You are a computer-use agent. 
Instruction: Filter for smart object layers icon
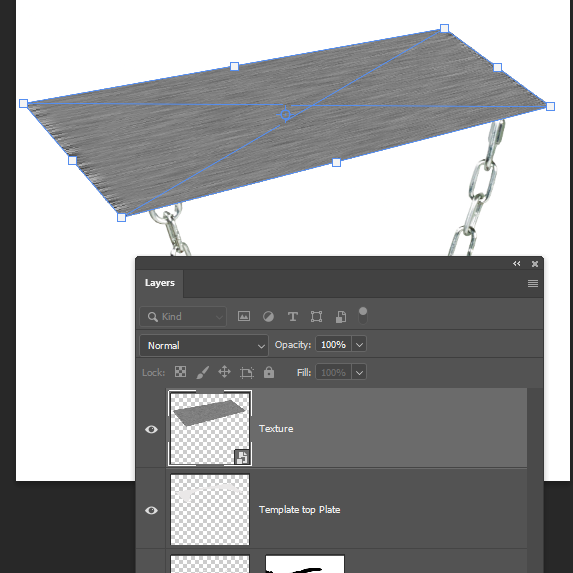coord(341,316)
